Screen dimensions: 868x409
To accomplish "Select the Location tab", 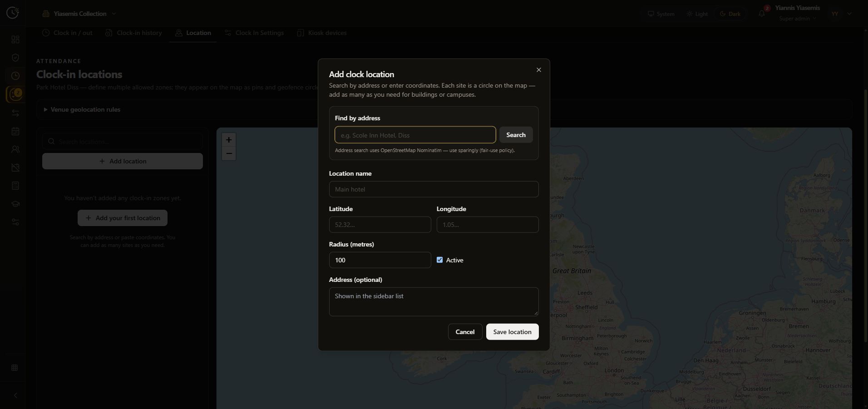I will pos(193,33).
